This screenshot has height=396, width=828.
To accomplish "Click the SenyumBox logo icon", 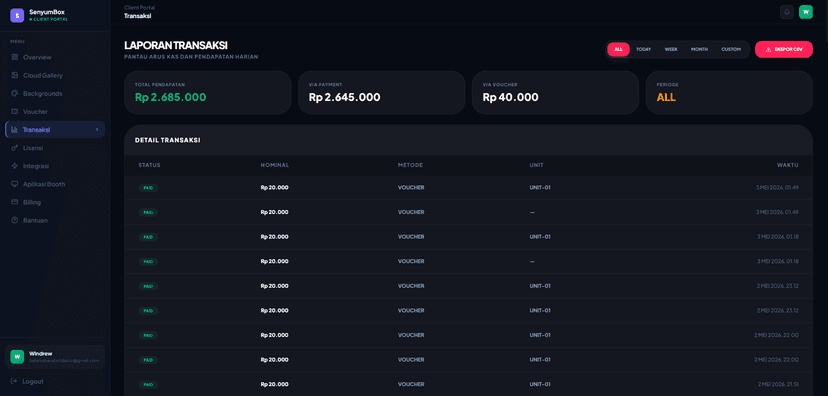I will point(17,15).
